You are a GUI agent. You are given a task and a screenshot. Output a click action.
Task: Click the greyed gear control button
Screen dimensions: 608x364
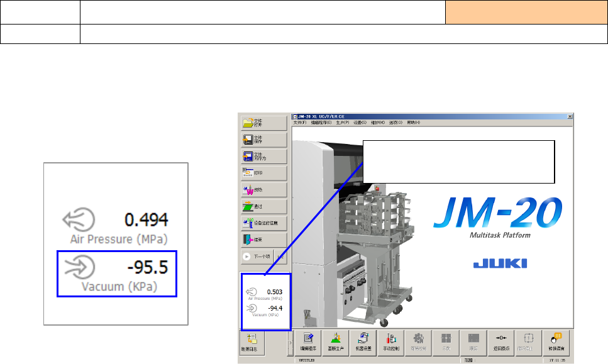pyautogui.click(x=418, y=343)
